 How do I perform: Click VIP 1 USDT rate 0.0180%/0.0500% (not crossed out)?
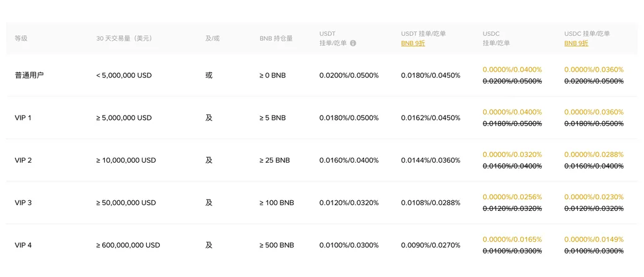[349, 117]
